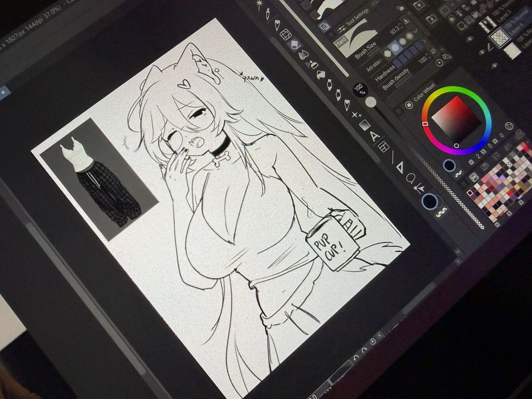Click the color set film-grid icon

[474, 177]
